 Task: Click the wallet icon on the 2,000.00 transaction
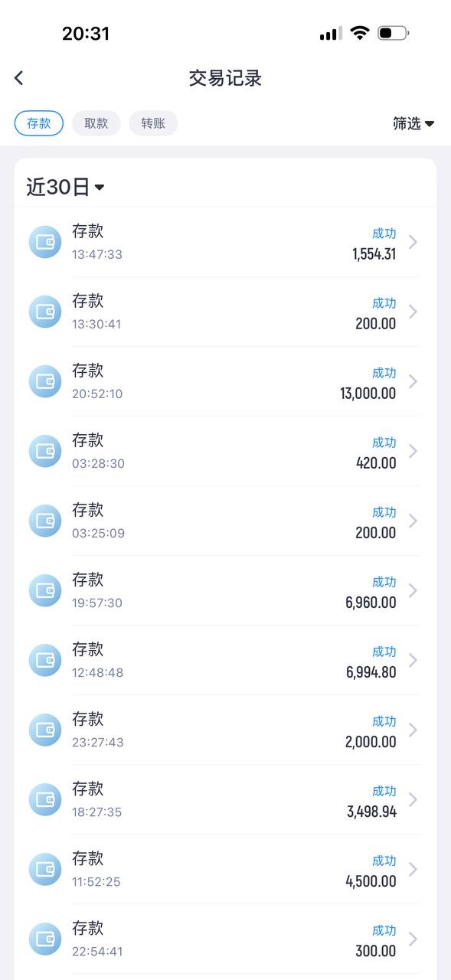44,730
